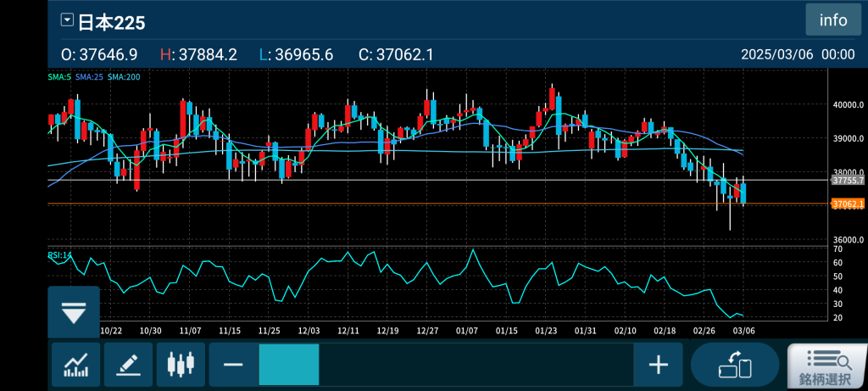Click the empty zoom slider track area

coord(475,366)
